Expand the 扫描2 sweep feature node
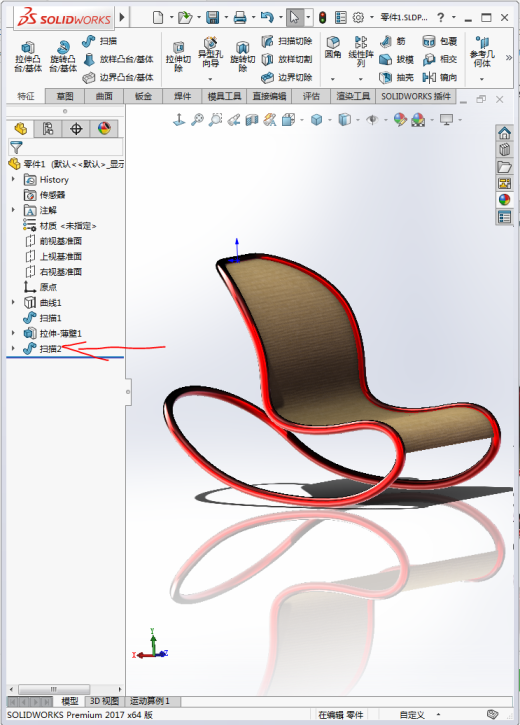The image size is (520, 725). coord(13,348)
